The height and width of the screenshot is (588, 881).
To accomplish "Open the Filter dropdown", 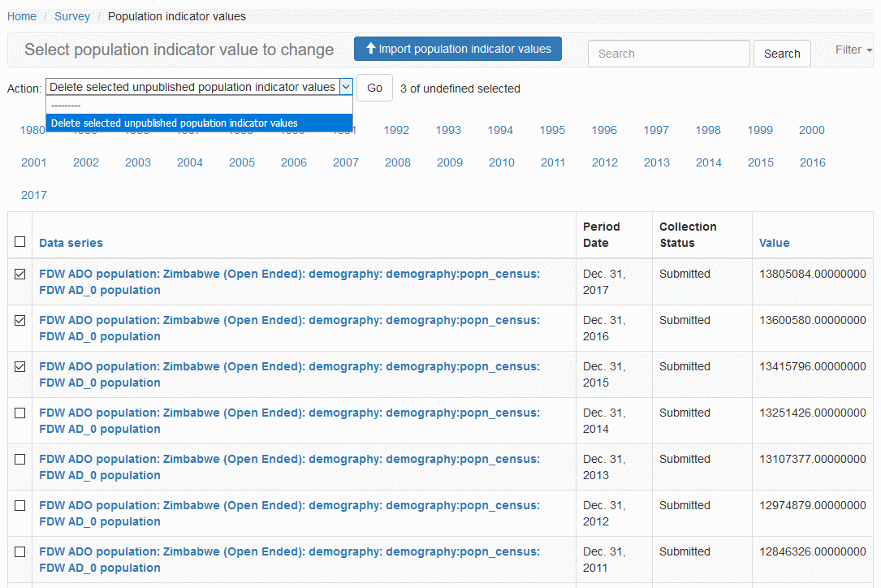I will coord(853,50).
